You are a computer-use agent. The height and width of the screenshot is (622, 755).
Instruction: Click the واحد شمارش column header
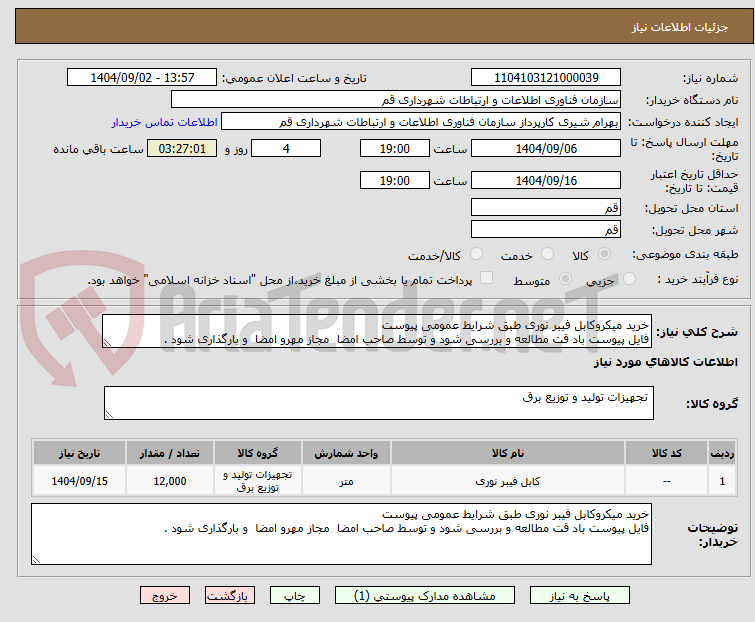[x=346, y=453]
